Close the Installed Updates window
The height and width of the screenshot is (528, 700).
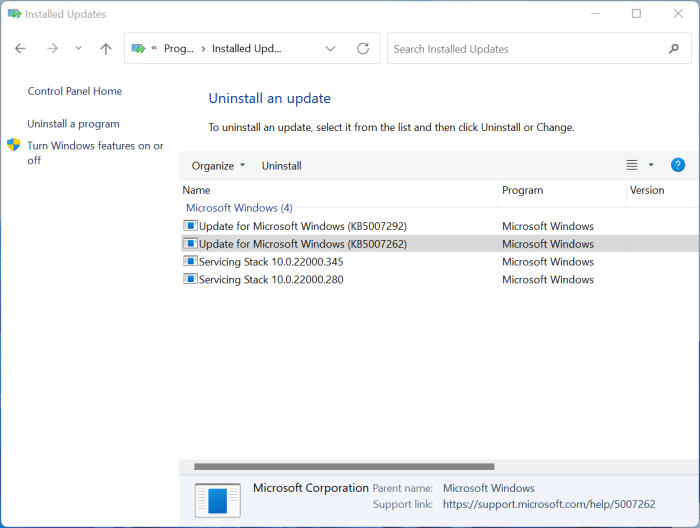click(678, 14)
